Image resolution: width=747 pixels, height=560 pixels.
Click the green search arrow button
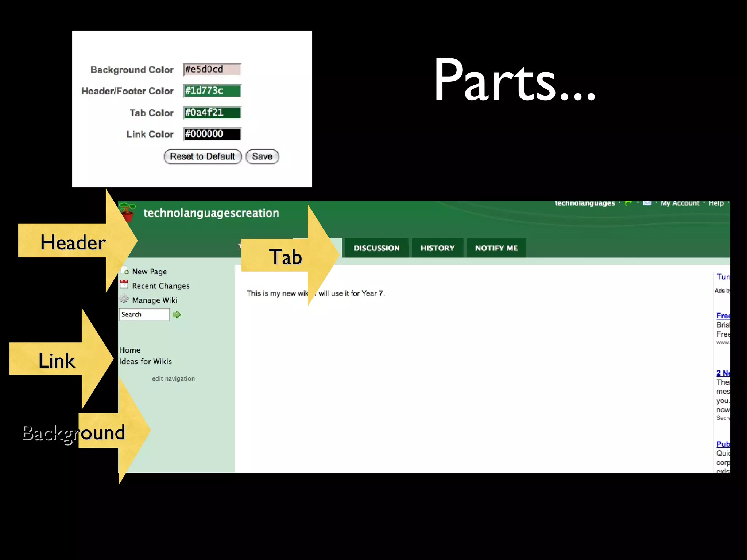tap(177, 315)
